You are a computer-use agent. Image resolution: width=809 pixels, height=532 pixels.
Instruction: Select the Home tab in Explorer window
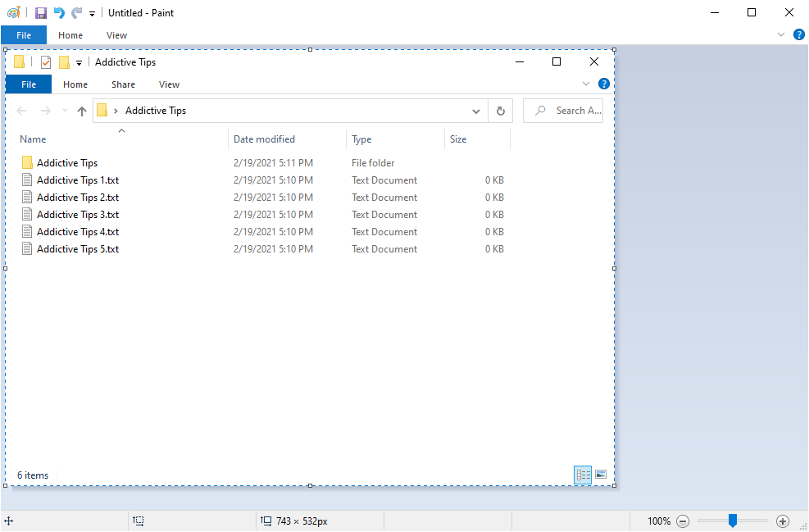coord(75,84)
